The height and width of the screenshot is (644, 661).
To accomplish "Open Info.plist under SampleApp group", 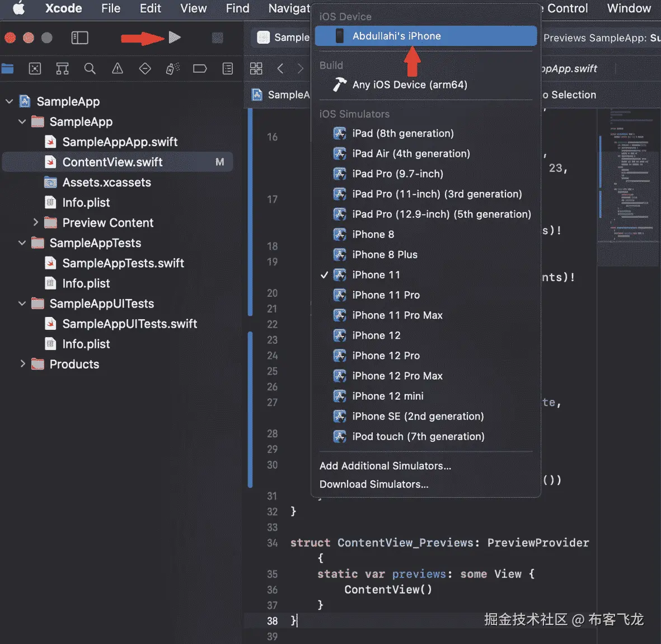I will [86, 202].
